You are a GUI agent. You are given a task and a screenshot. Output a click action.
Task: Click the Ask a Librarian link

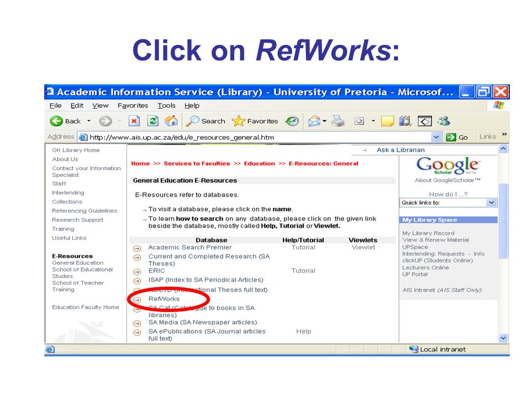pos(400,150)
